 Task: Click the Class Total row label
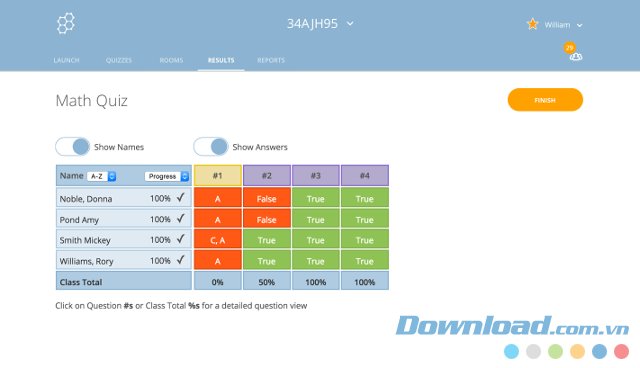coord(81,282)
